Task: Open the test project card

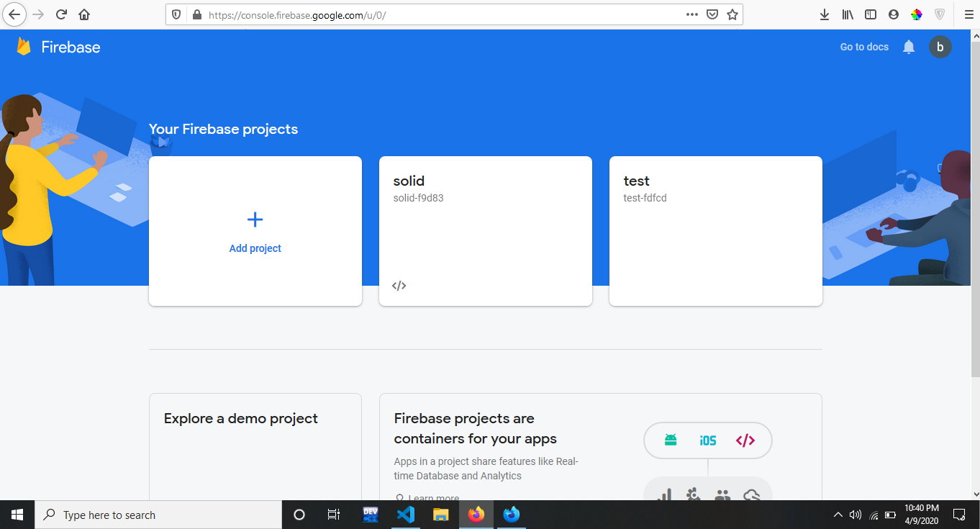Action: [715, 230]
